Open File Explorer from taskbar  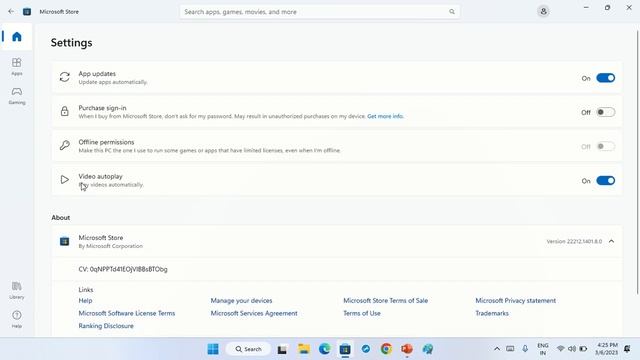point(303,349)
